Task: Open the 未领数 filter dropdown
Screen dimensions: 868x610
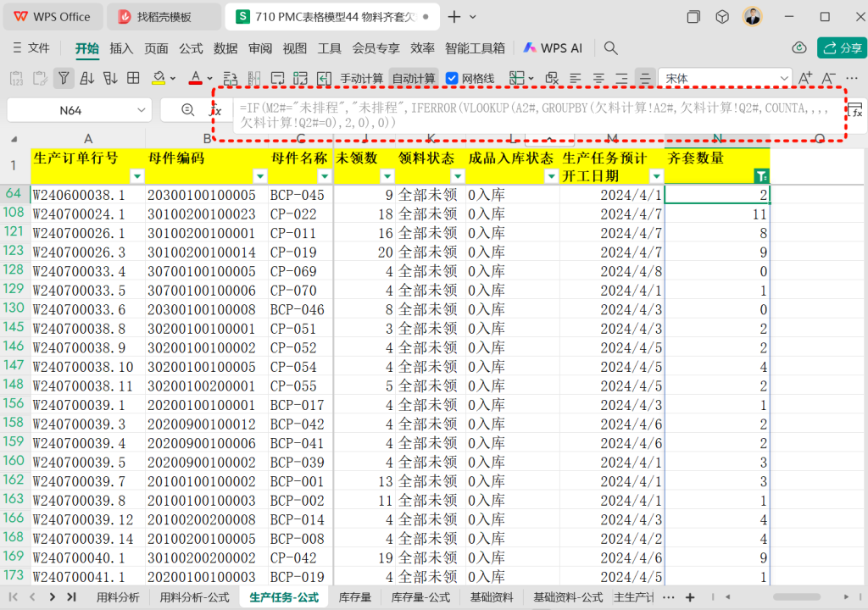Action: coord(387,176)
